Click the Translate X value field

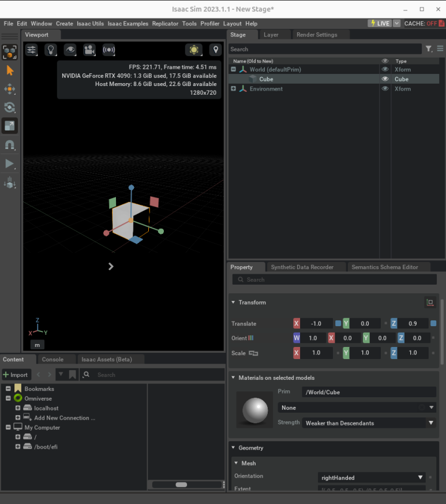316,323
